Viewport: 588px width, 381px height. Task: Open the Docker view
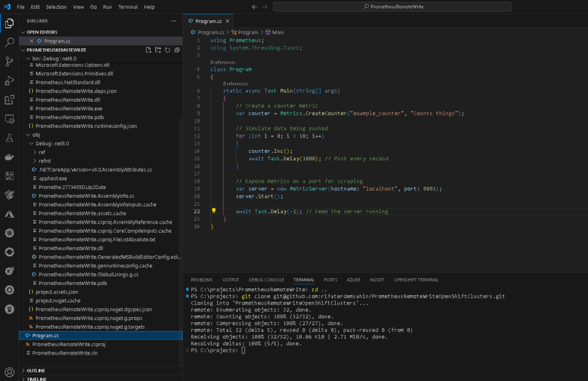pyautogui.click(x=9, y=157)
